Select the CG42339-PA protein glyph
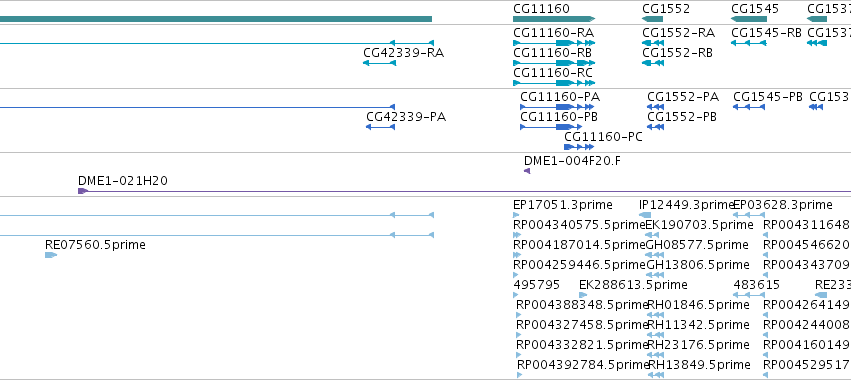This screenshot has width=851, height=380. [x=380, y=127]
